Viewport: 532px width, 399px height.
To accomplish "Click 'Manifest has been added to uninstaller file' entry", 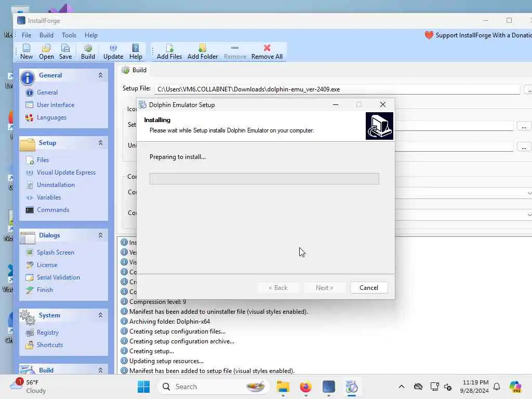I will click(x=219, y=312).
